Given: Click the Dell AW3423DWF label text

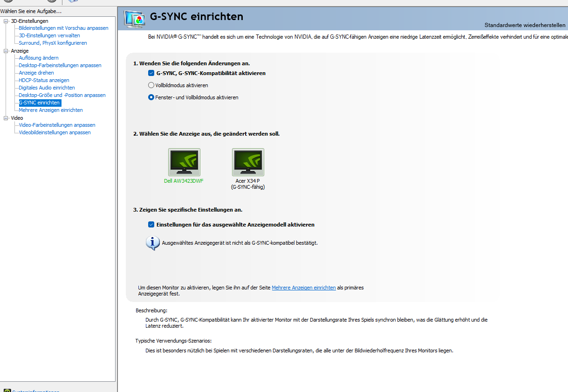Looking at the screenshot, I should [184, 181].
